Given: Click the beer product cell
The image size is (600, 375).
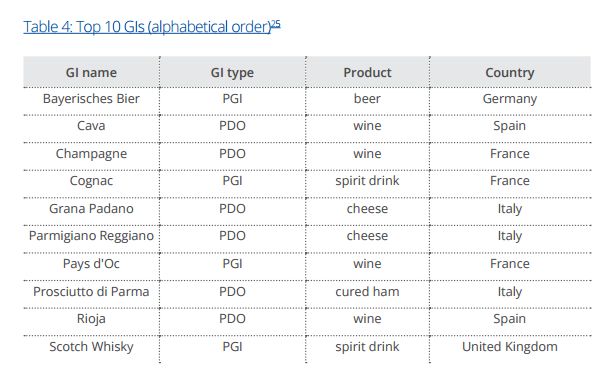Looking at the screenshot, I should click(367, 99).
